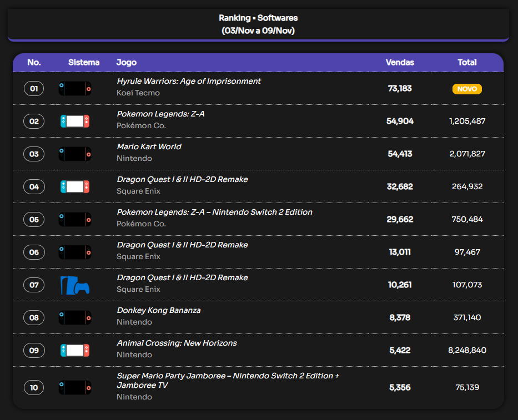Click the sales value 29,662

pos(400,219)
